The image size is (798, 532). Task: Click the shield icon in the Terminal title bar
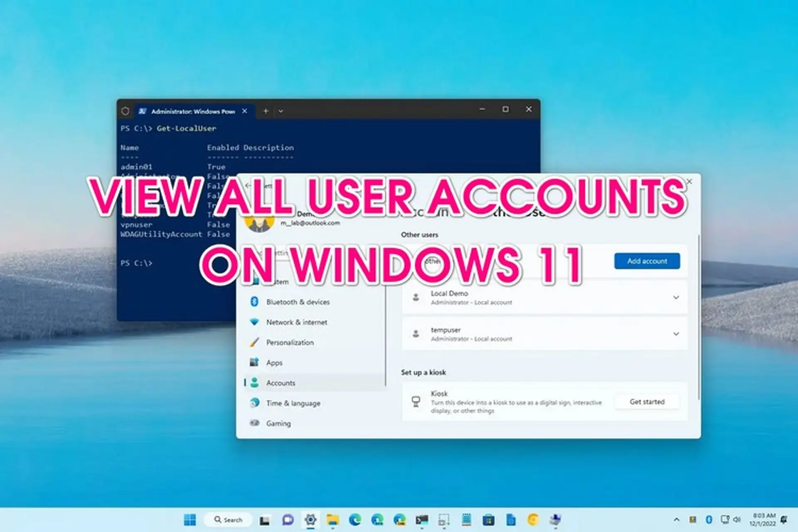(x=125, y=111)
